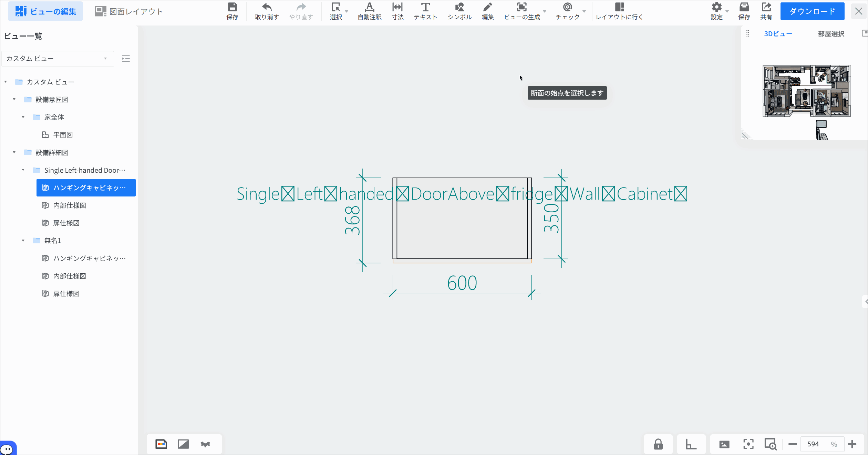Close the editor with the X button
This screenshot has height=455, width=868.
coord(858,11)
